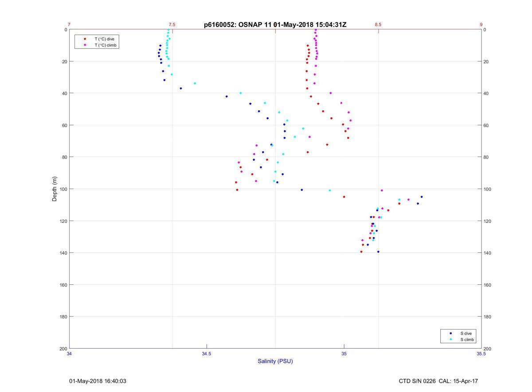The width and height of the screenshot is (532, 392).
Task: Click the 'Salinity (PSU)' x-axis label
Action: [x=275, y=361]
